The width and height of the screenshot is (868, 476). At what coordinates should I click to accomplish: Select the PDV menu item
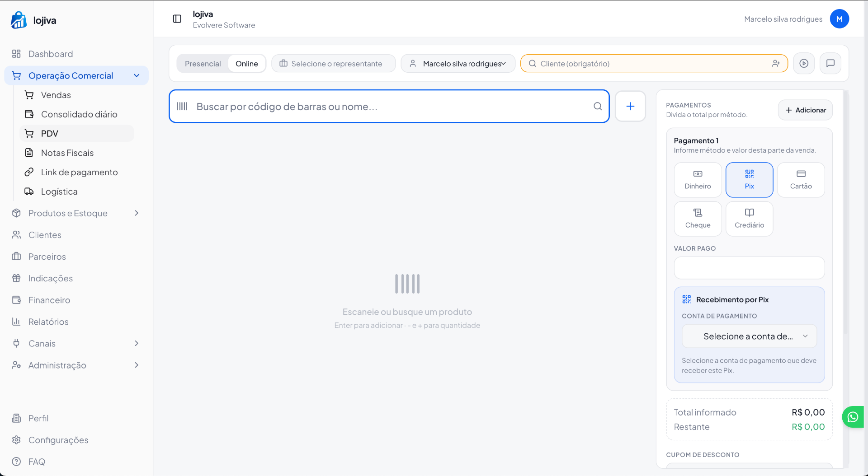[x=77, y=134]
